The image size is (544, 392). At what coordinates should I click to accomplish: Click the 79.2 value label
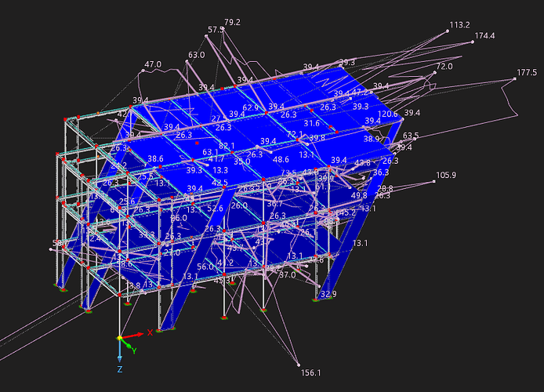pos(233,22)
